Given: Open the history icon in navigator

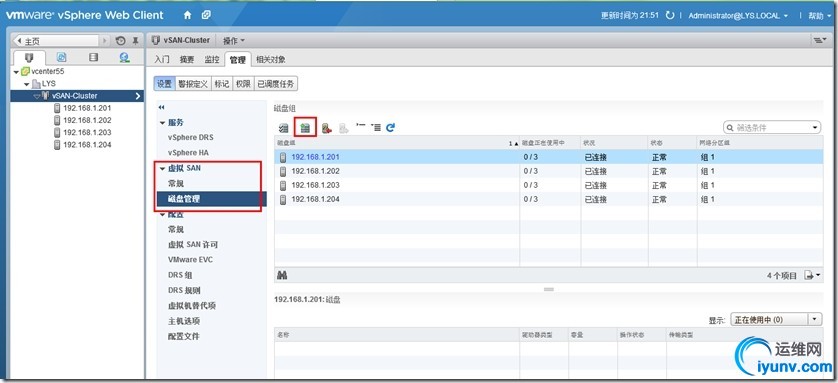Looking at the screenshot, I should (x=121, y=41).
